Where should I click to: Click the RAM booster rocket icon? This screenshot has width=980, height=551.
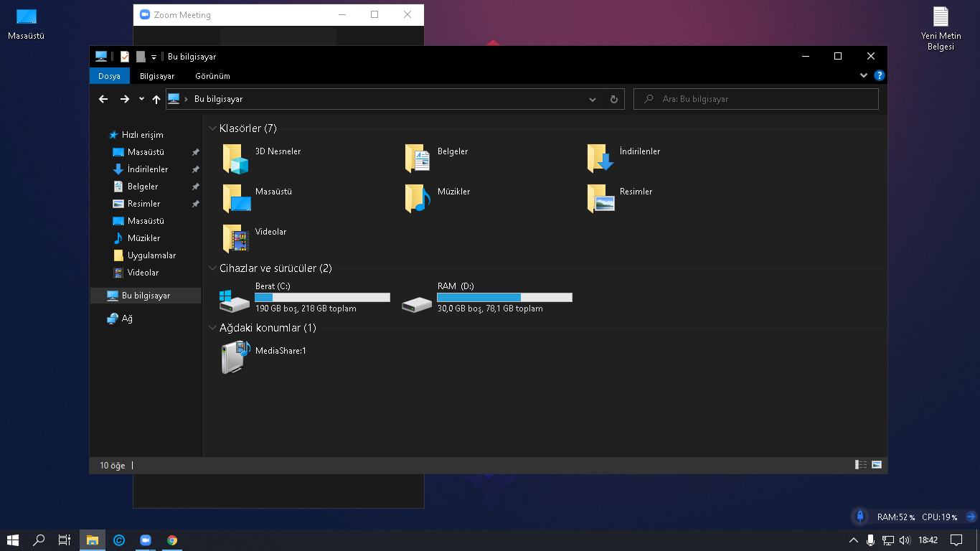coord(859,516)
